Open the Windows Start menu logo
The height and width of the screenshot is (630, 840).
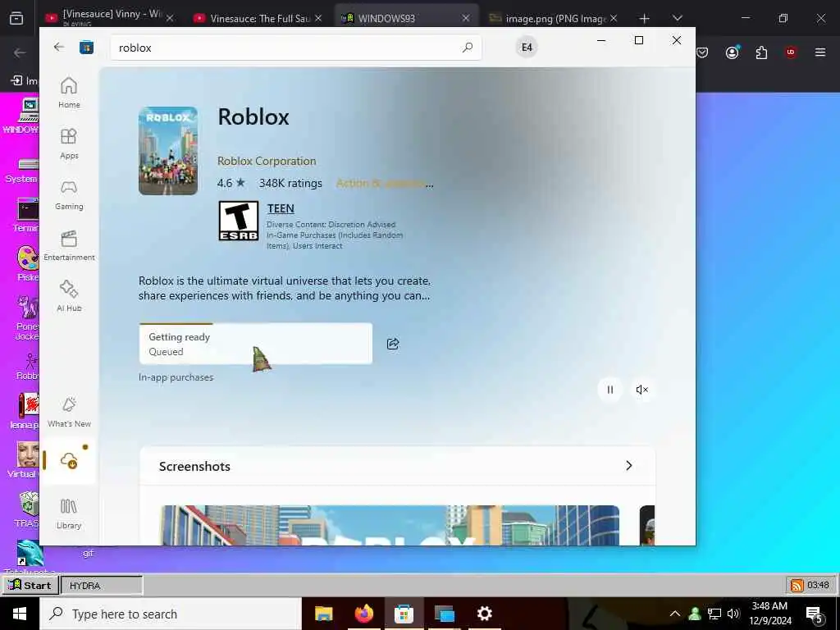click(20, 614)
